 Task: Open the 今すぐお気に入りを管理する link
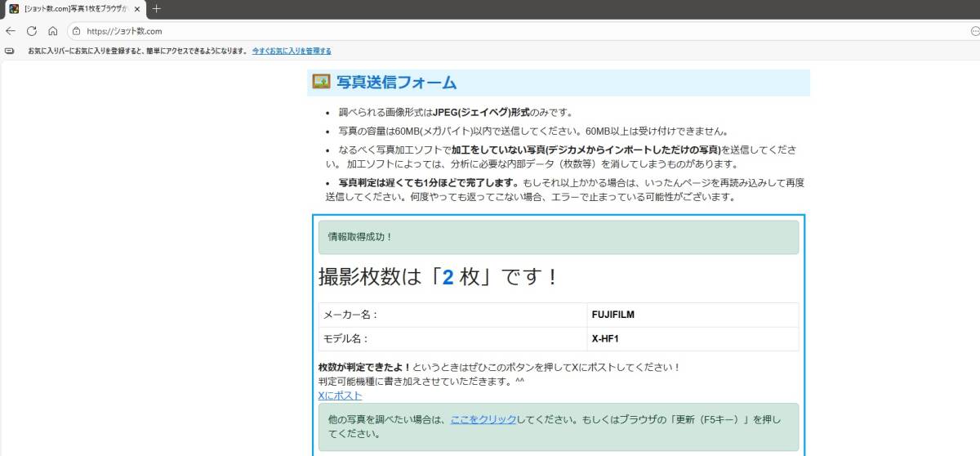click(x=292, y=51)
